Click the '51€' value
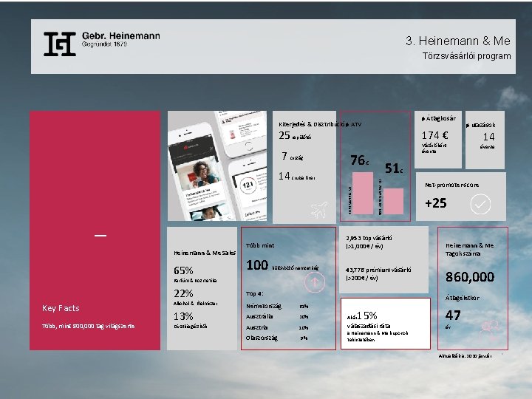The image size is (532, 399). (x=394, y=168)
